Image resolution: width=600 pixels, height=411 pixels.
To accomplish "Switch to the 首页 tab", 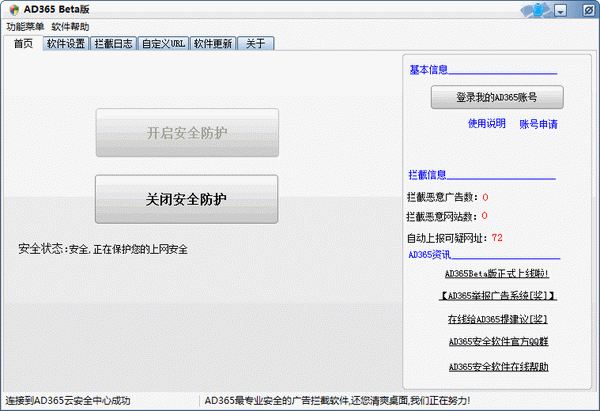I will (x=23, y=44).
